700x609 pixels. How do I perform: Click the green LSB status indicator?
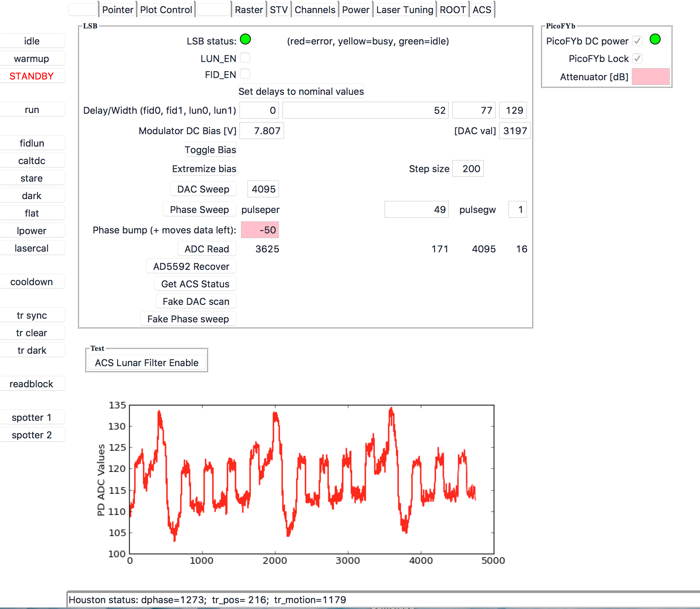(245, 39)
